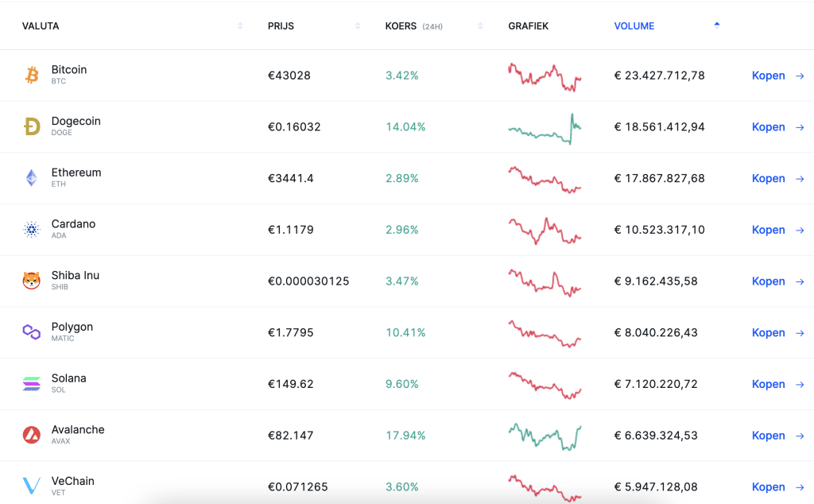Click the Shiba Inu dog icon
The image size is (814, 504).
click(32, 281)
